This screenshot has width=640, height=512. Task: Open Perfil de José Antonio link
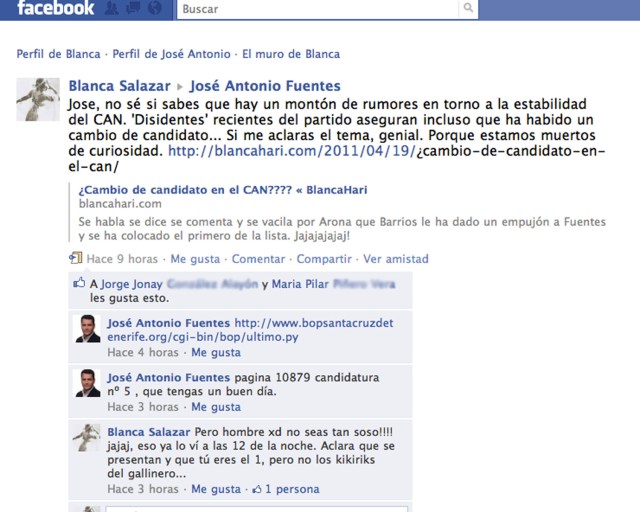point(171,54)
